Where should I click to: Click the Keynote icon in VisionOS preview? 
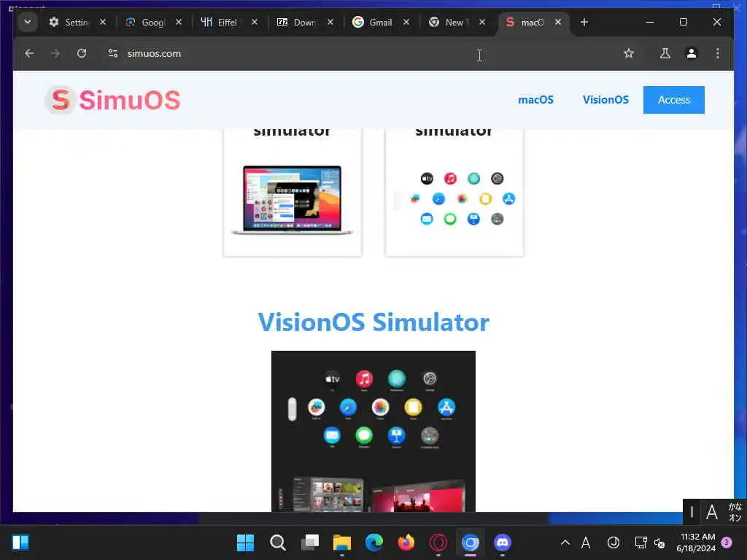396,435
